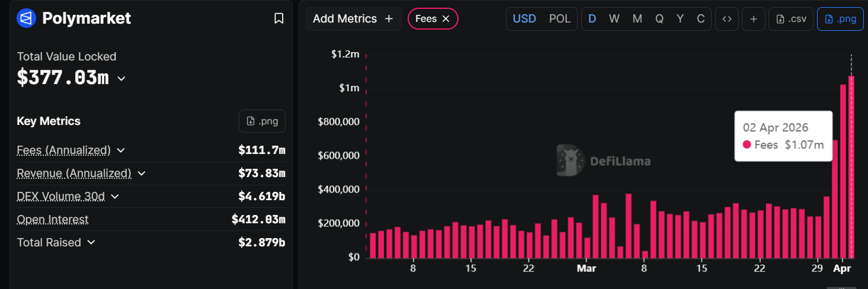This screenshot has width=868, height=289.
Task: Click the Add Metrics button
Action: [x=353, y=19]
